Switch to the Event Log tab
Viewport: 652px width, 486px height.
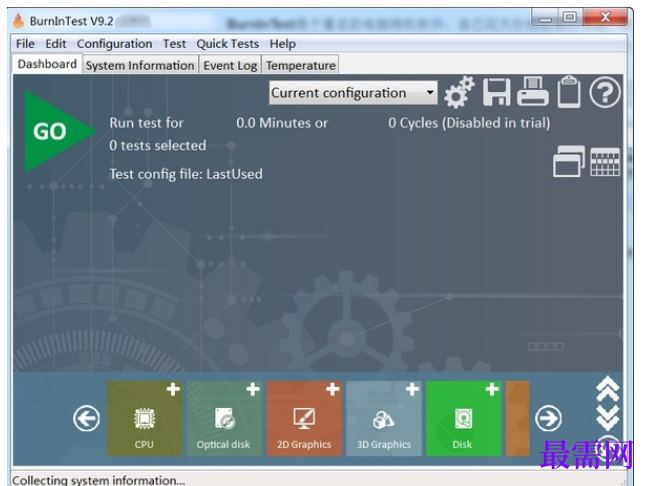[x=230, y=65]
